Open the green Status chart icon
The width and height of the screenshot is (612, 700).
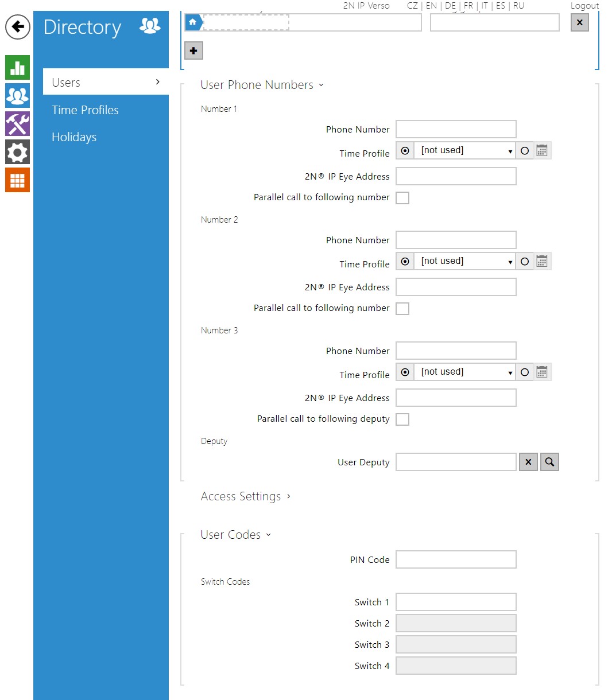(x=17, y=67)
